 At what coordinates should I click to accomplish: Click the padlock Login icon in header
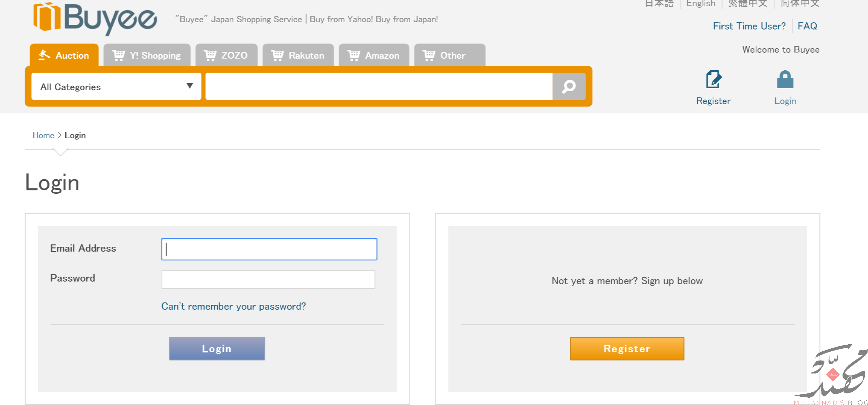(785, 80)
